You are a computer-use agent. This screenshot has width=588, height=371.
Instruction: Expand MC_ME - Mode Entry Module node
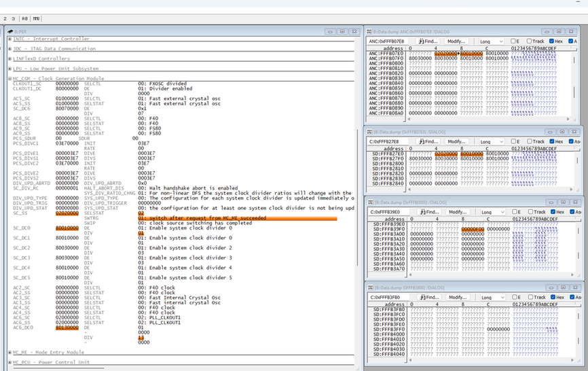[x=10, y=352]
